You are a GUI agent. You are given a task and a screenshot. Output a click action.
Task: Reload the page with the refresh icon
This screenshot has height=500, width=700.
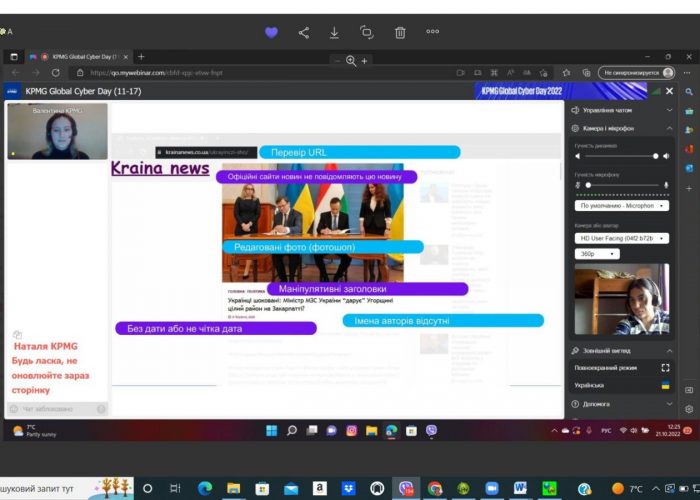coord(55,73)
